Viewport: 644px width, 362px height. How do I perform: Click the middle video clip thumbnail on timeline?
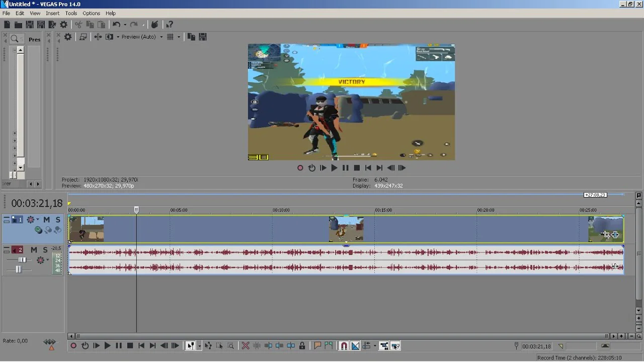click(x=346, y=229)
